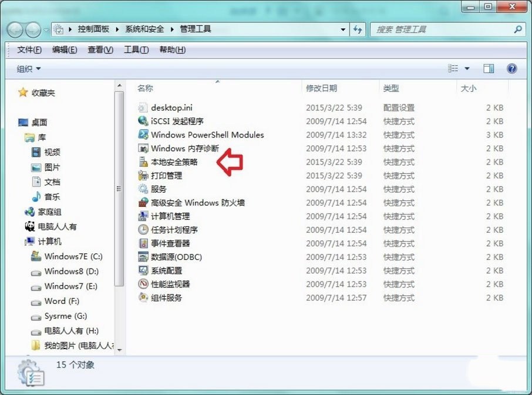
Task: Expand breadcrumb arrow after 控制面板
Action: click(x=117, y=29)
